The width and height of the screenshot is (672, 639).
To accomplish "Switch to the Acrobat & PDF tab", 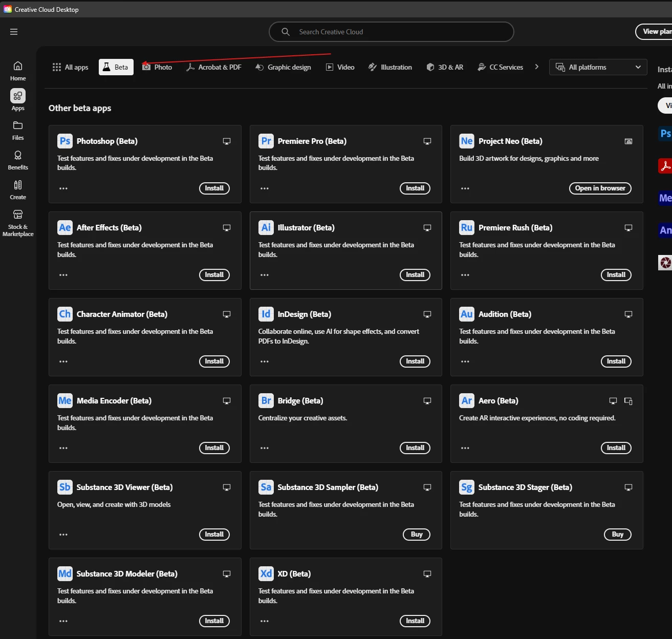I will [213, 67].
